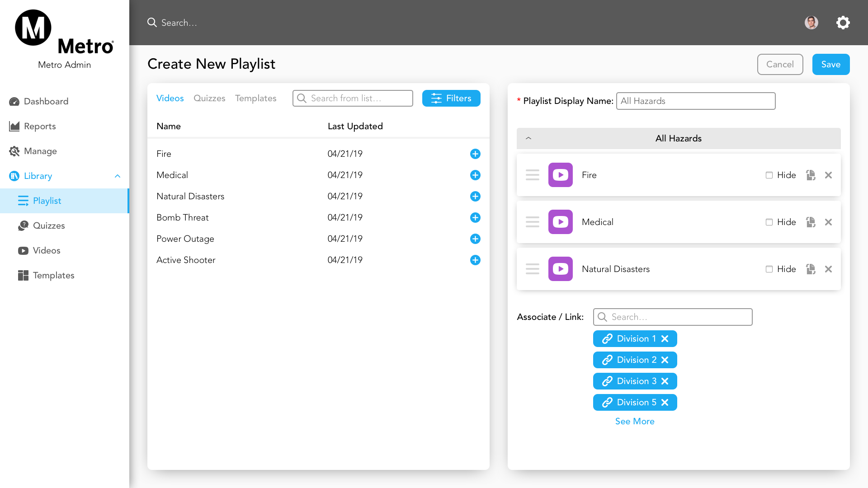Open user profile avatar
This screenshot has height=488, width=868.
click(x=811, y=23)
